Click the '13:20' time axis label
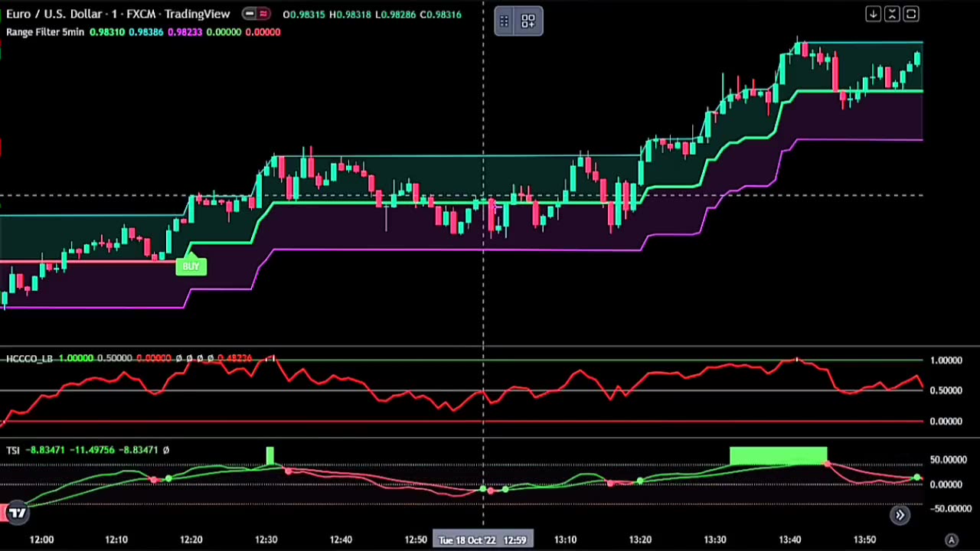Screen dimensions: 980x551 tap(640, 540)
